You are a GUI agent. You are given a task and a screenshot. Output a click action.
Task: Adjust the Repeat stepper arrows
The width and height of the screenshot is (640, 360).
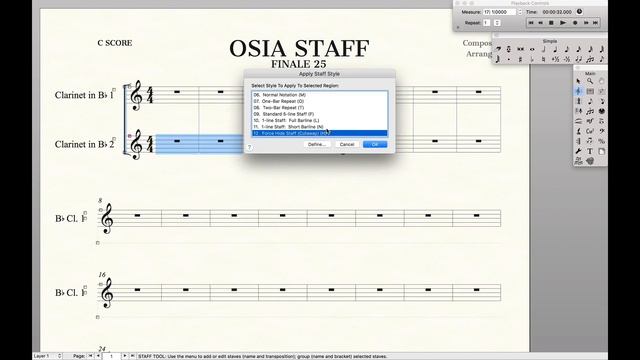(x=497, y=23)
